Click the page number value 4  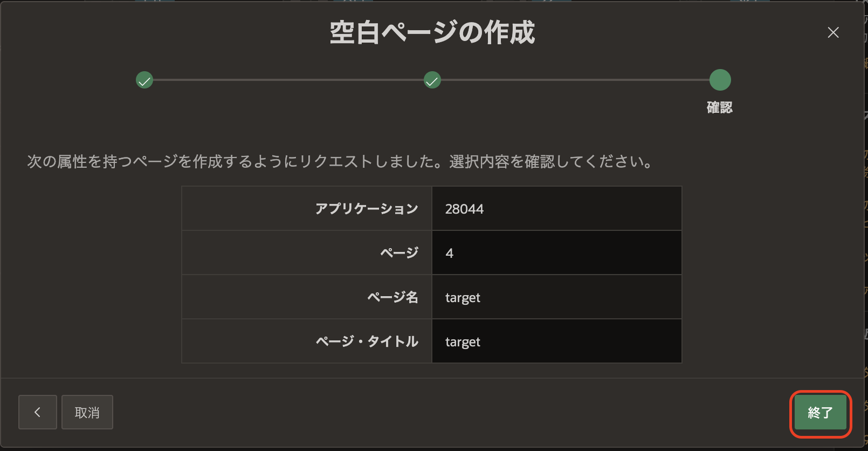450,253
